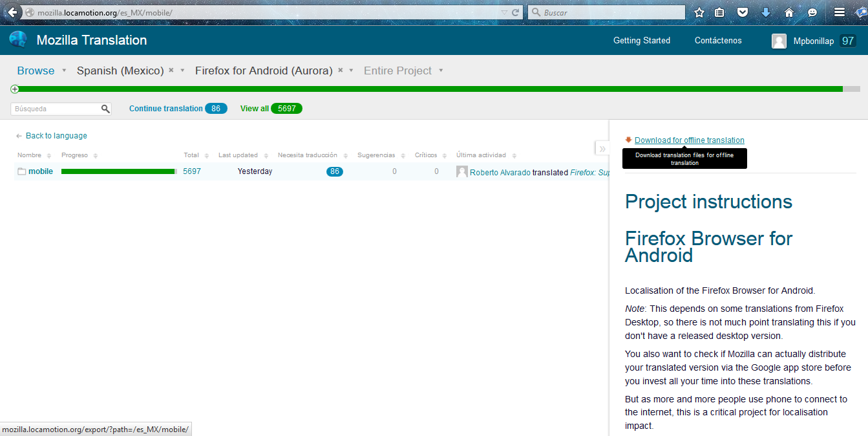
Task: Click the mobile folder icon
Action: pyautogui.click(x=22, y=171)
